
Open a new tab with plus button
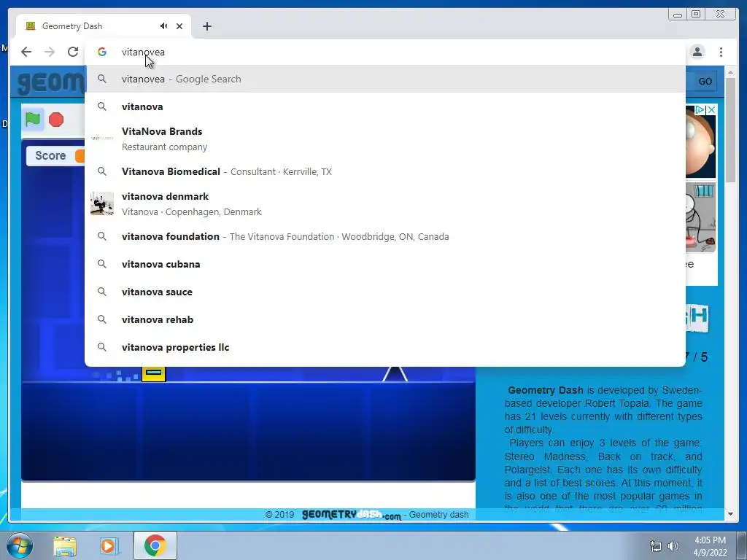coord(206,26)
